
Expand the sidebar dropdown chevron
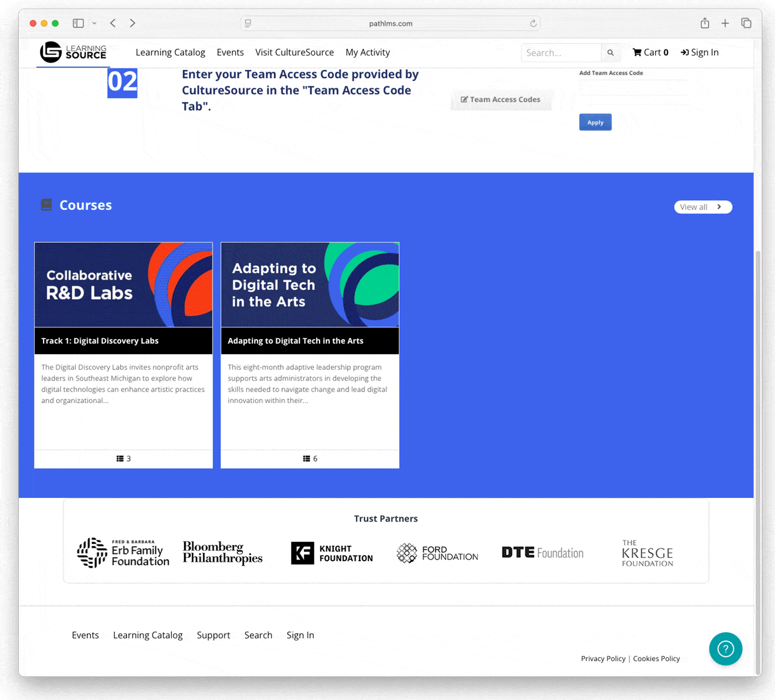click(x=94, y=23)
